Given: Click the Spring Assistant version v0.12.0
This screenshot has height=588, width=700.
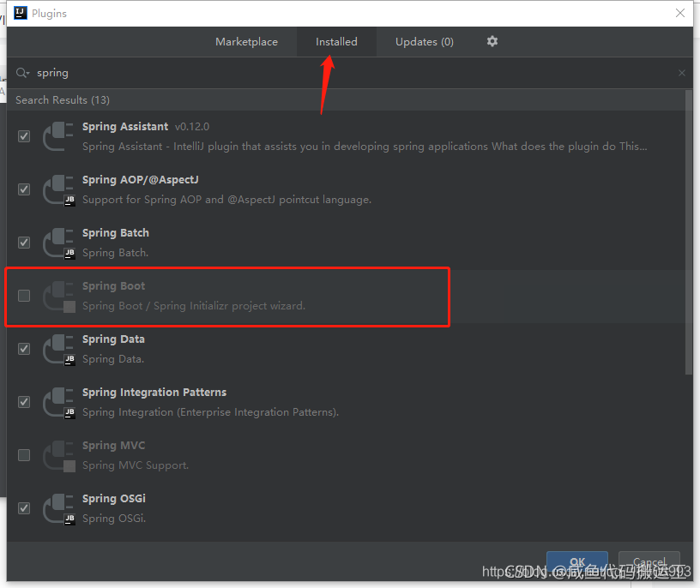Looking at the screenshot, I should point(192,127).
